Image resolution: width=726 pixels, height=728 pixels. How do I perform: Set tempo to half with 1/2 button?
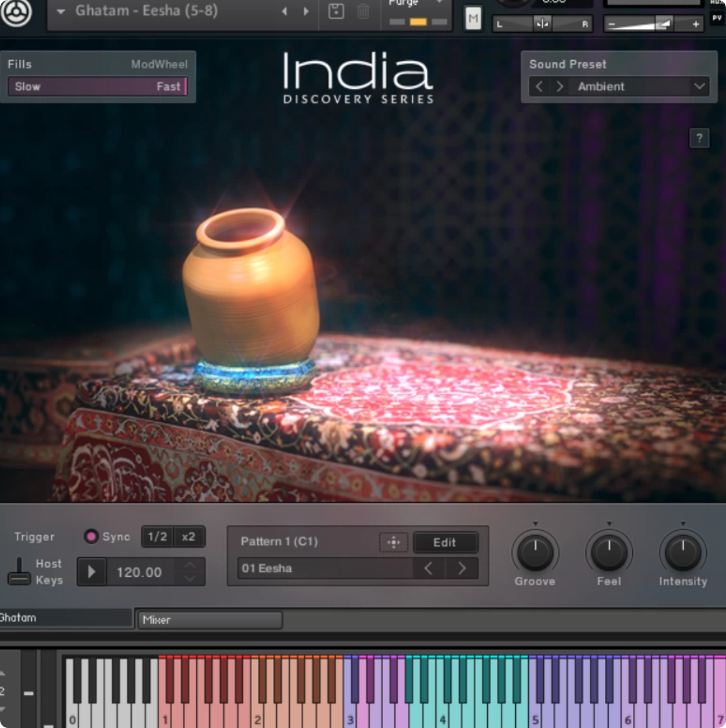pos(157,537)
